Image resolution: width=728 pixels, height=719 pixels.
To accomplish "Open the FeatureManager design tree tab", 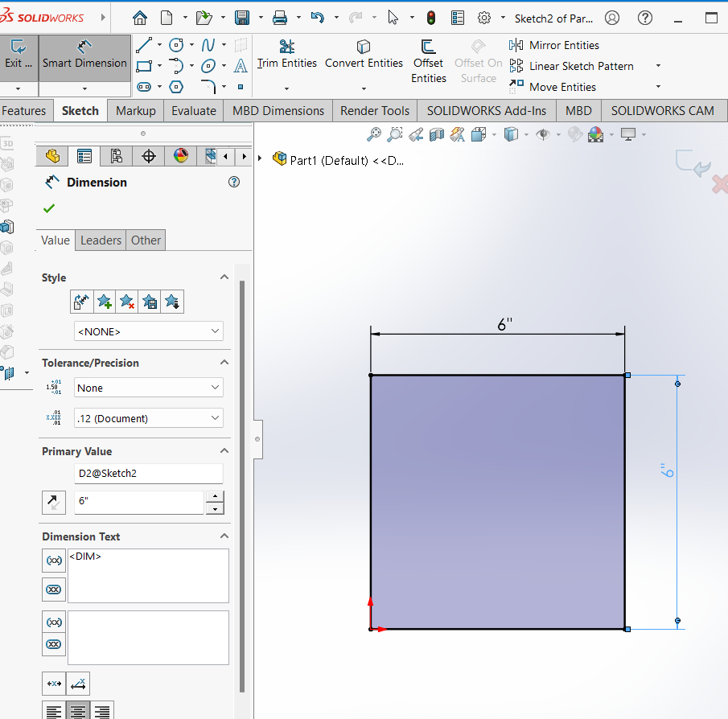I will tap(52, 156).
